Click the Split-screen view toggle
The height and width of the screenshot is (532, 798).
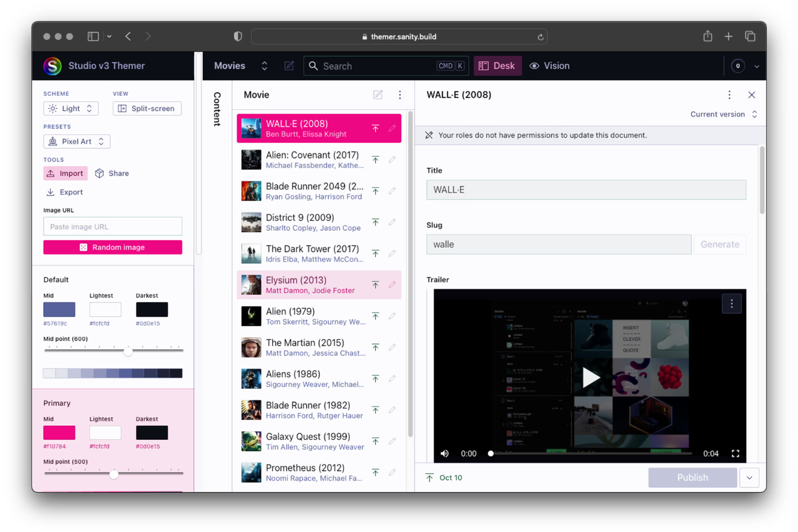(147, 108)
